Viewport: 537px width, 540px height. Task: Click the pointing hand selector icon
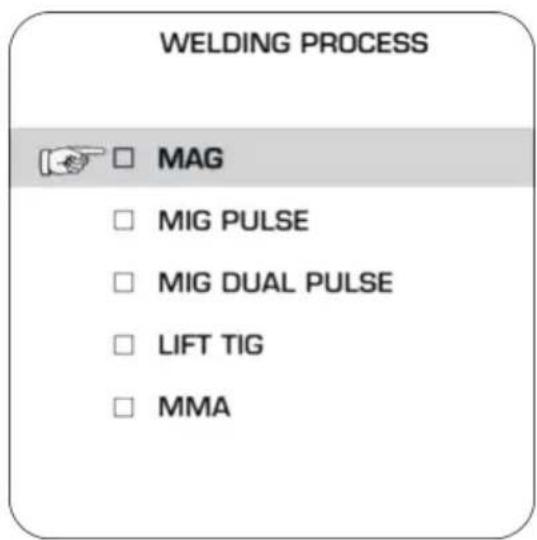tap(72, 161)
